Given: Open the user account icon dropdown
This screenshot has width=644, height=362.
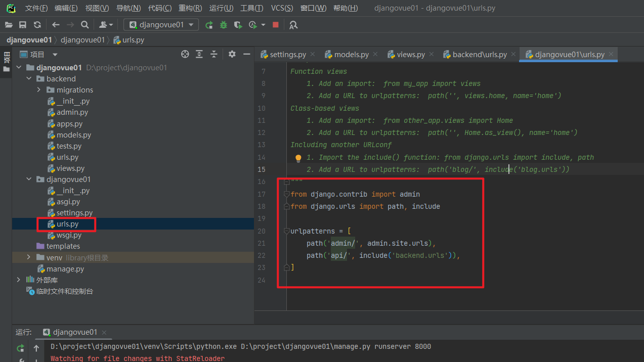Looking at the screenshot, I should pyautogui.click(x=106, y=25).
